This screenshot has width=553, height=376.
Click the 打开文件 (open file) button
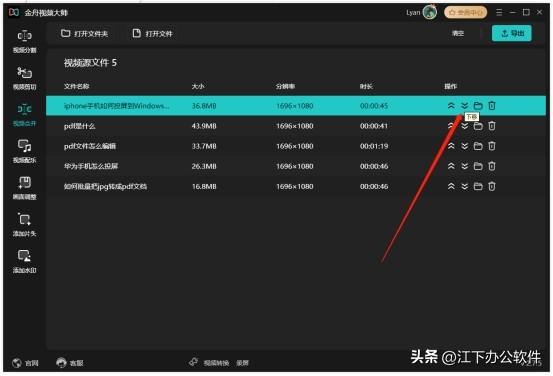click(152, 34)
